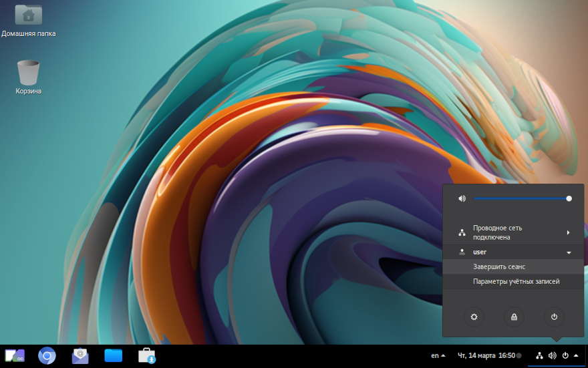The width and height of the screenshot is (588, 368).
Task: Launch the software center briefcase icon
Action: click(147, 356)
